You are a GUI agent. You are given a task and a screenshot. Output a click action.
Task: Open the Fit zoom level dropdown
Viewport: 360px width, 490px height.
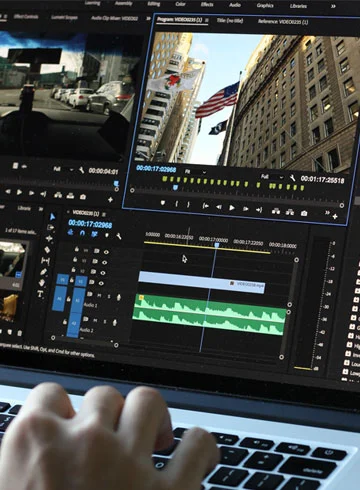point(196,172)
